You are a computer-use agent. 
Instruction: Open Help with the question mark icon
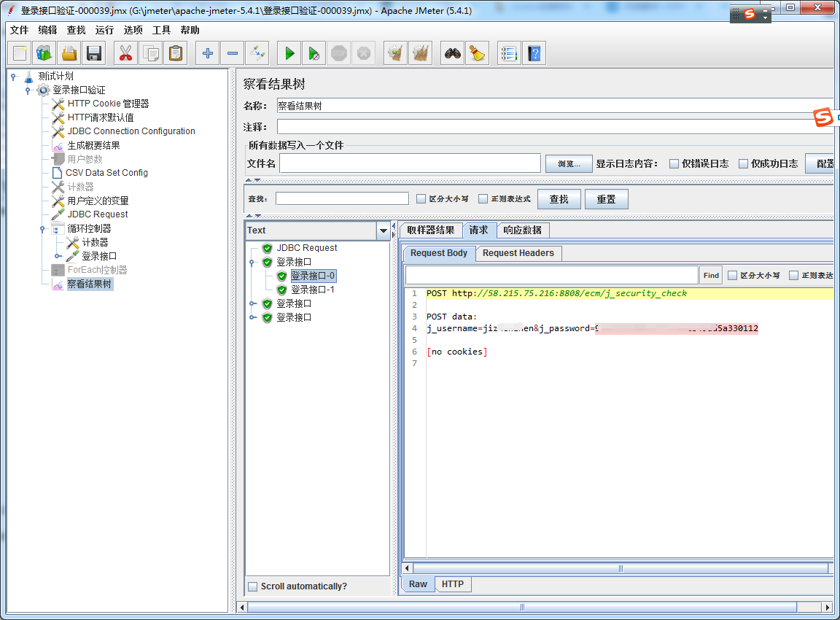pos(534,53)
